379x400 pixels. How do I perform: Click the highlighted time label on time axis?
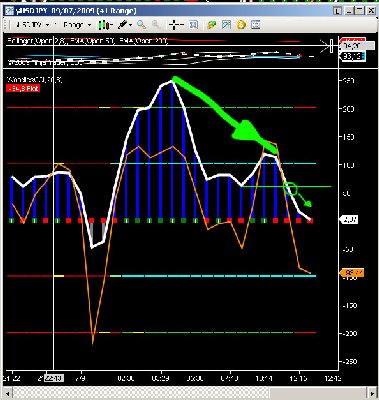55,378
